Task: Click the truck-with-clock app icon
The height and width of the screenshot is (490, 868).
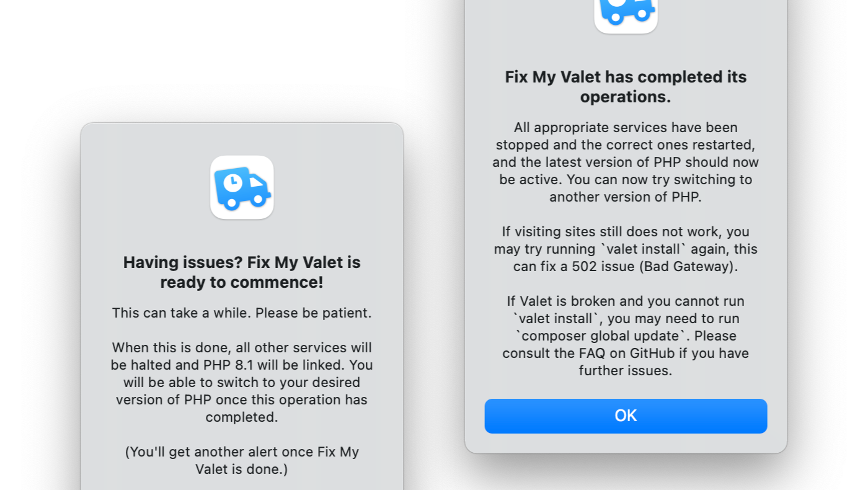Action: tap(242, 187)
